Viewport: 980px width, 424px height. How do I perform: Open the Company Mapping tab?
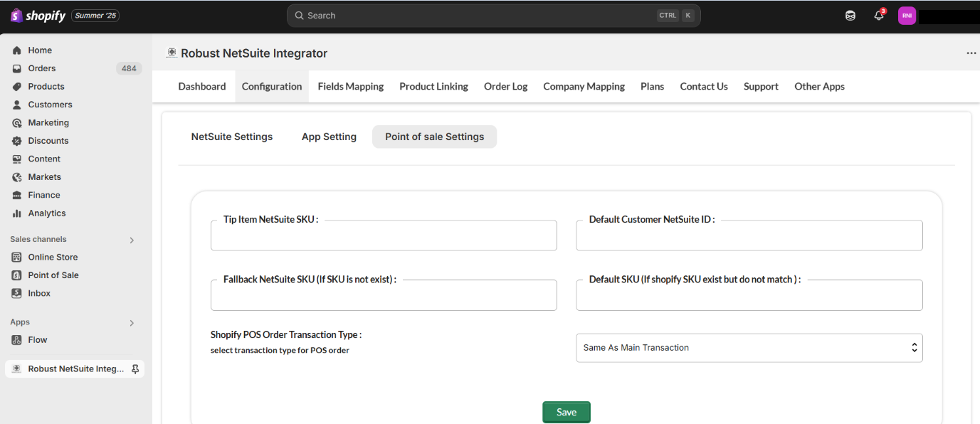coord(584,87)
